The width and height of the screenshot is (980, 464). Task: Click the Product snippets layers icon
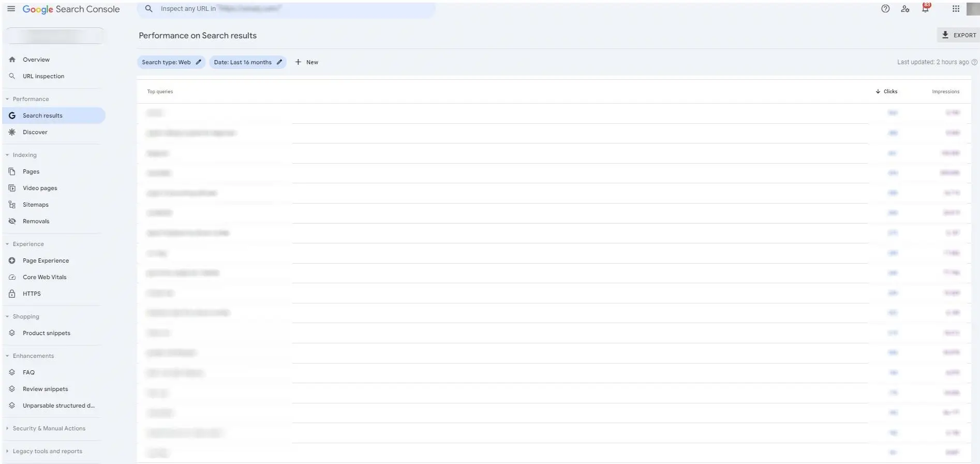point(12,333)
